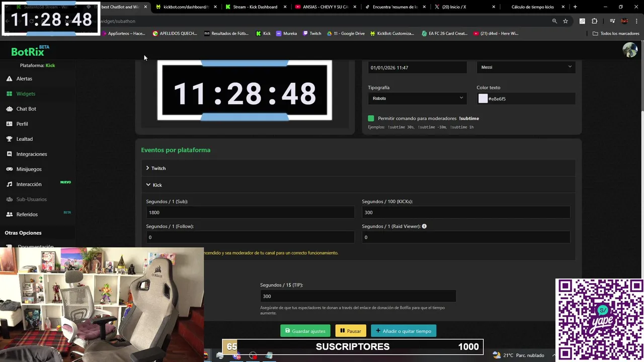Open APELLIDOS QUECH... bookmark
Image resolution: width=644 pixels, height=362 pixels.
(175, 33)
